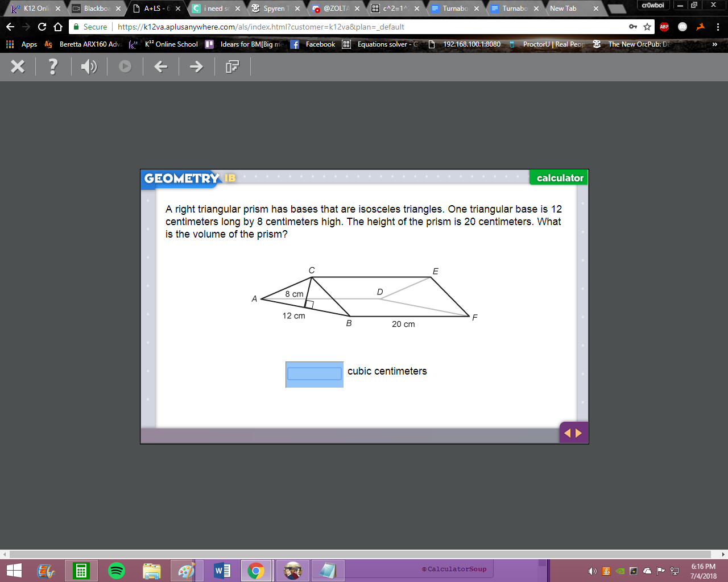Open the Adblock Plus extension icon

tap(664, 27)
